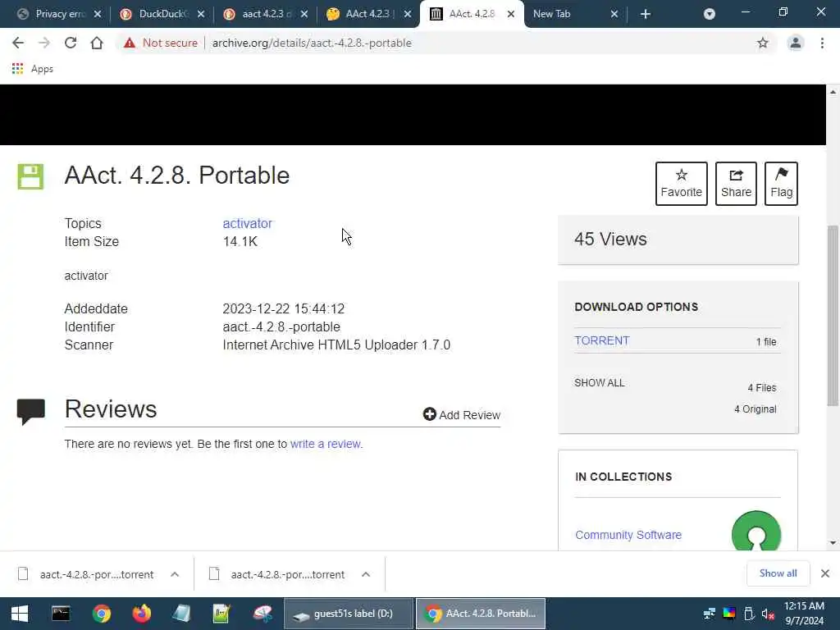Bookmark this page with the star
The height and width of the screenshot is (630, 840).
tap(762, 43)
